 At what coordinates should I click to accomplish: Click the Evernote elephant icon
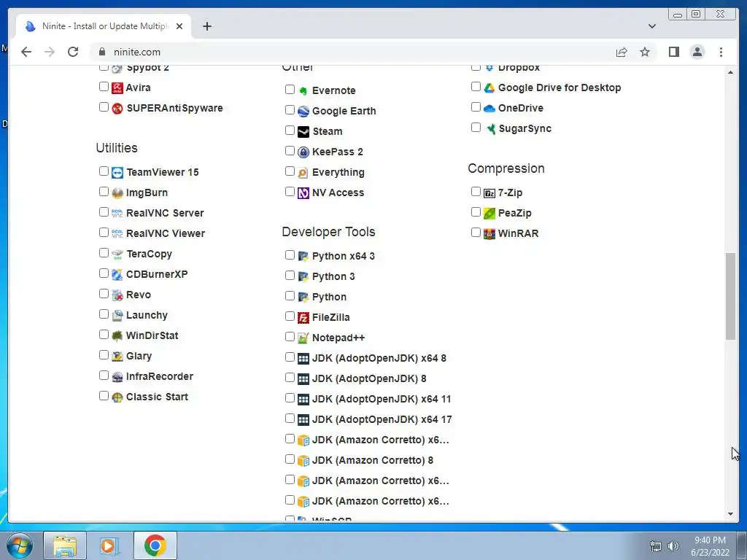[x=303, y=90]
